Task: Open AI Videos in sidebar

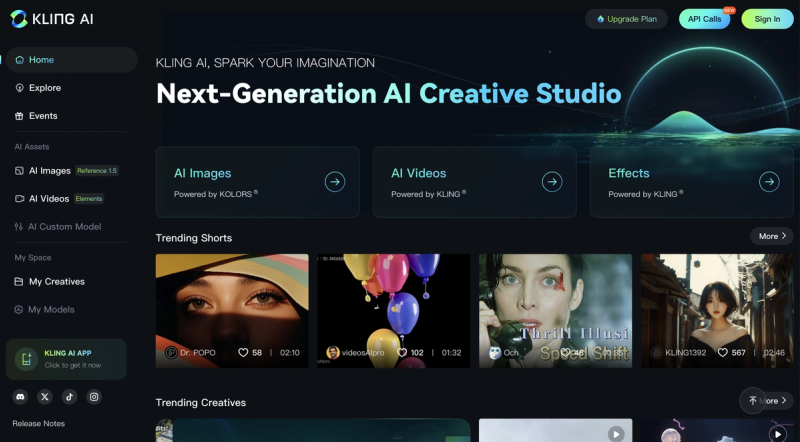Action: click(x=49, y=199)
